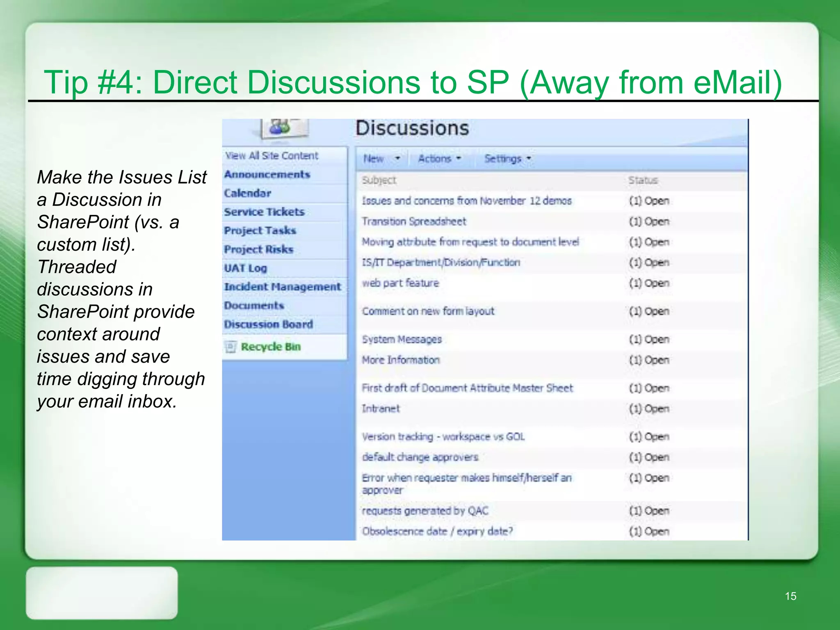Go to Announcements in the sidebar
Image resolution: width=840 pixels, height=630 pixels.
267,174
